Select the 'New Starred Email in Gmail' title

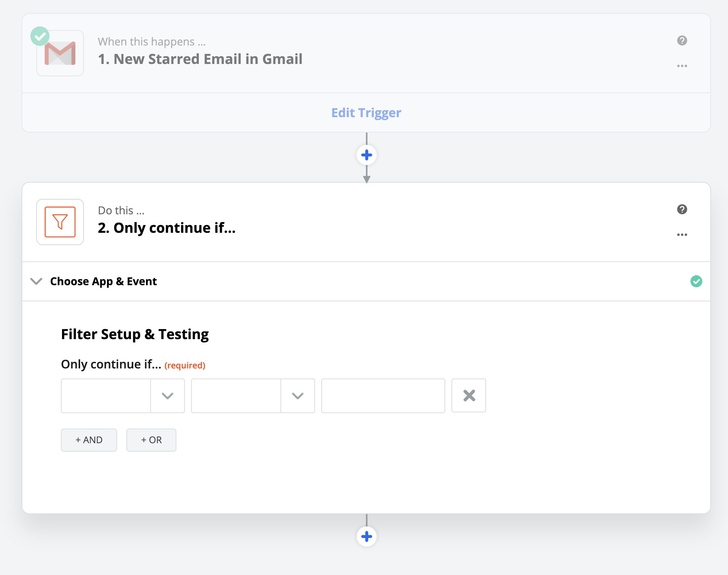(200, 59)
